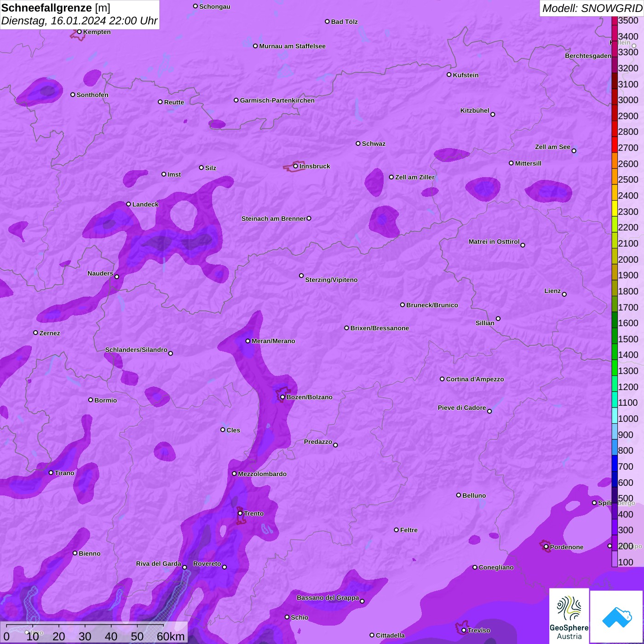
Task: Click the Innsbruck city marker
Action: pyautogui.click(x=295, y=166)
